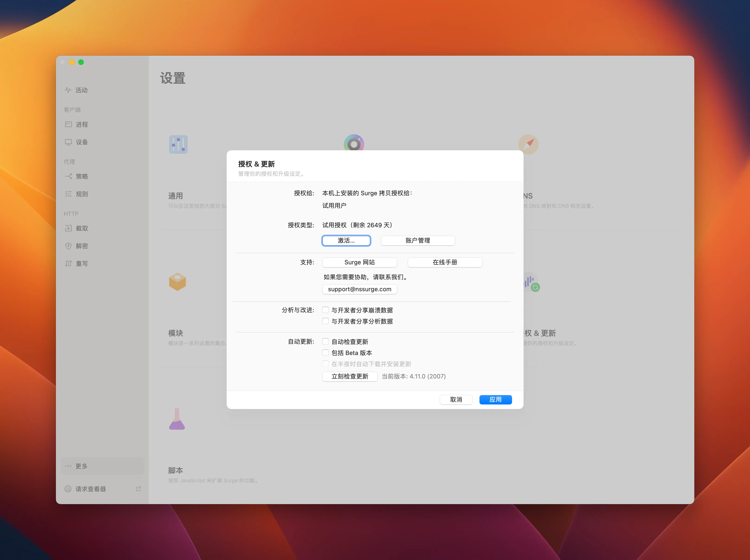Click the yellow minimize window button
The image size is (750, 560).
tap(71, 62)
